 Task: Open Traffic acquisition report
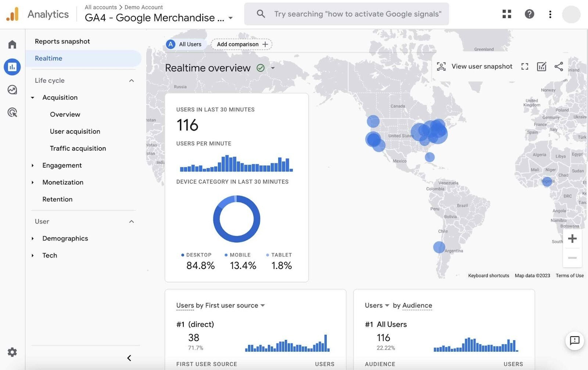[x=78, y=148]
